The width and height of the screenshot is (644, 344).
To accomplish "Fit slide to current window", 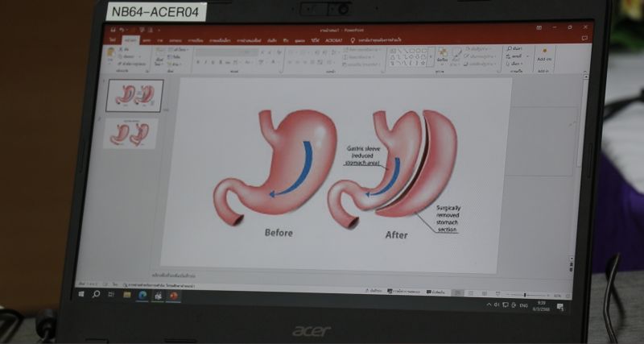I will coord(569,296).
